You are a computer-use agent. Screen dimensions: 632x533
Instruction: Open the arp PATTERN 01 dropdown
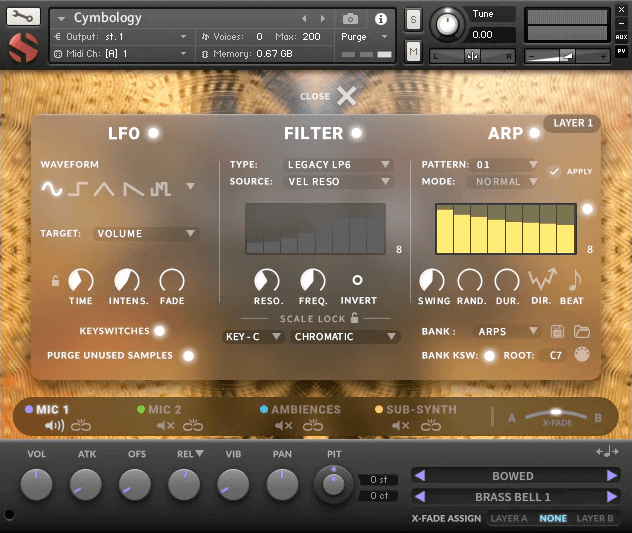507,164
